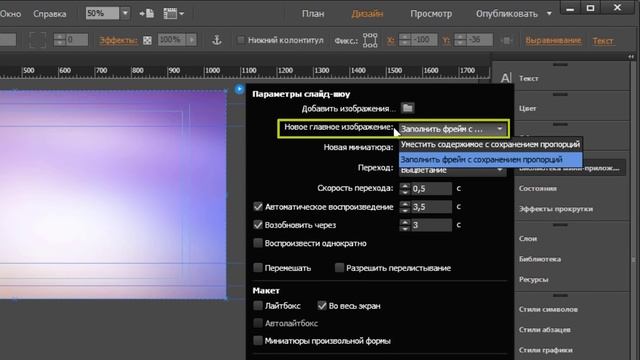Enable Миниатюры произвольной формы checkbox
Viewport: 640px width, 360px height.
coord(258,340)
